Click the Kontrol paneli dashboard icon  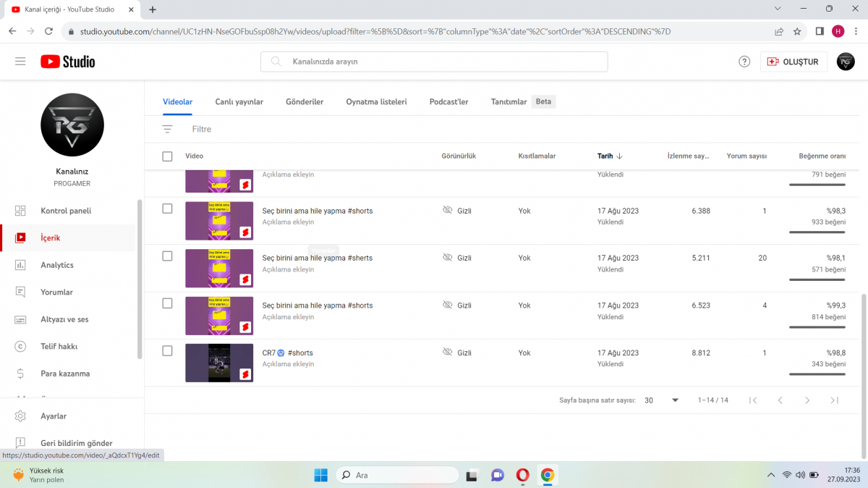(20, 211)
